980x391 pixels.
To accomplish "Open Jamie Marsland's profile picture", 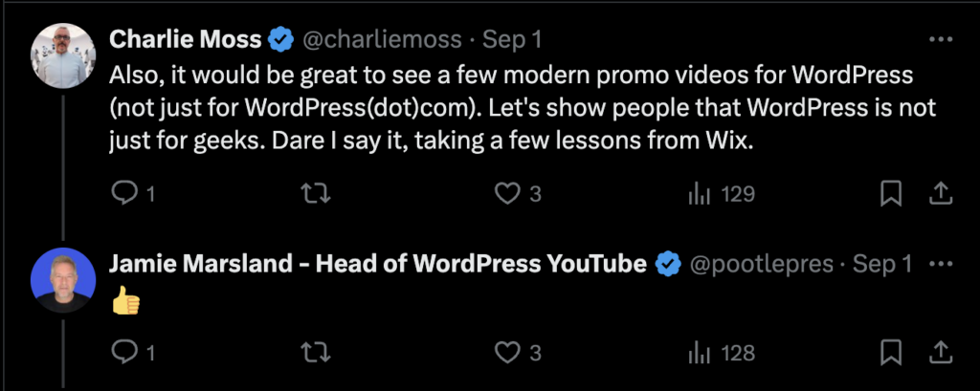I will click(x=62, y=280).
